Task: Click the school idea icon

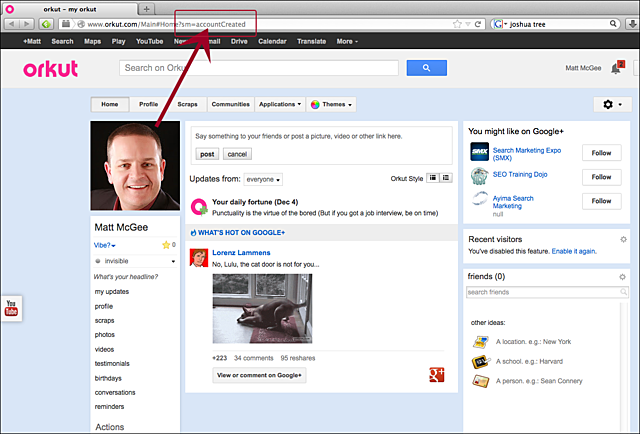Action: click(480, 361)
